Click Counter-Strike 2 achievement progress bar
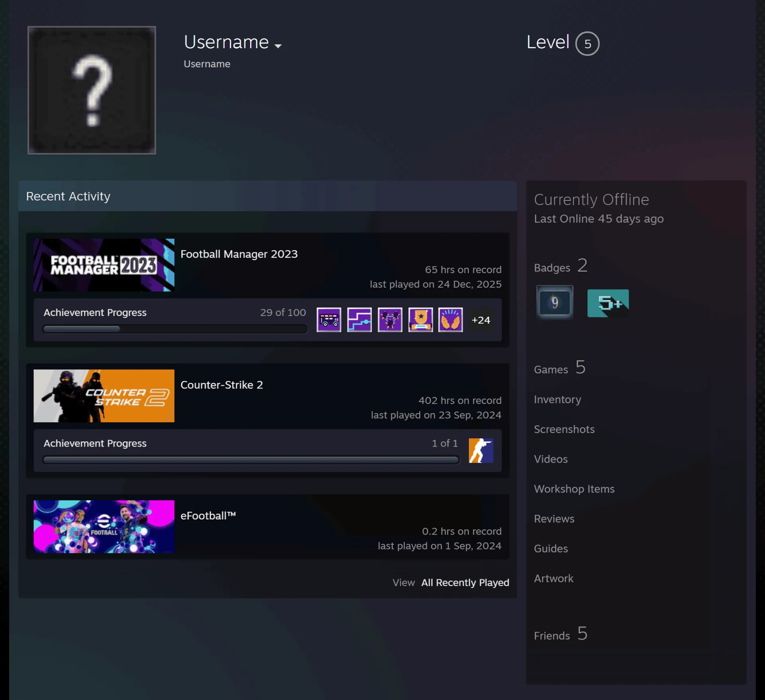765x700 pixels. click(251, 460)
